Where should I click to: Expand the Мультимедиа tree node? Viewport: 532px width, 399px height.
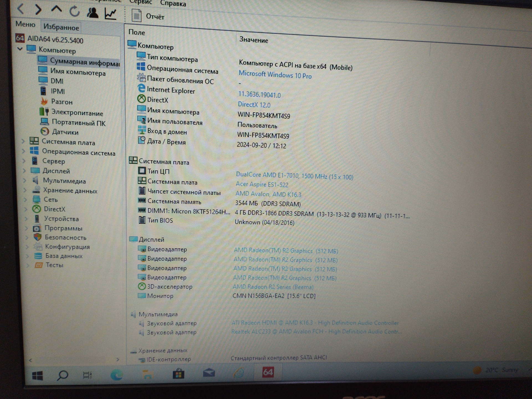click(x=25, y=180)
